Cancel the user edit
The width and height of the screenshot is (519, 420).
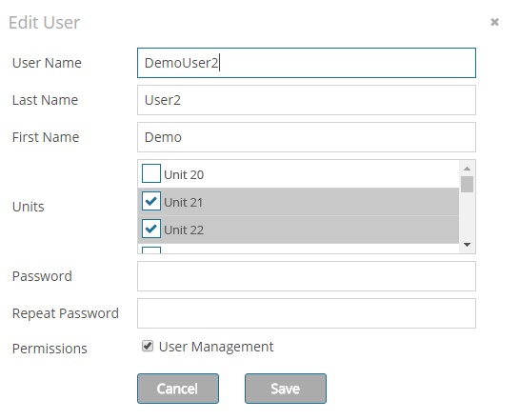pos(178,389)
